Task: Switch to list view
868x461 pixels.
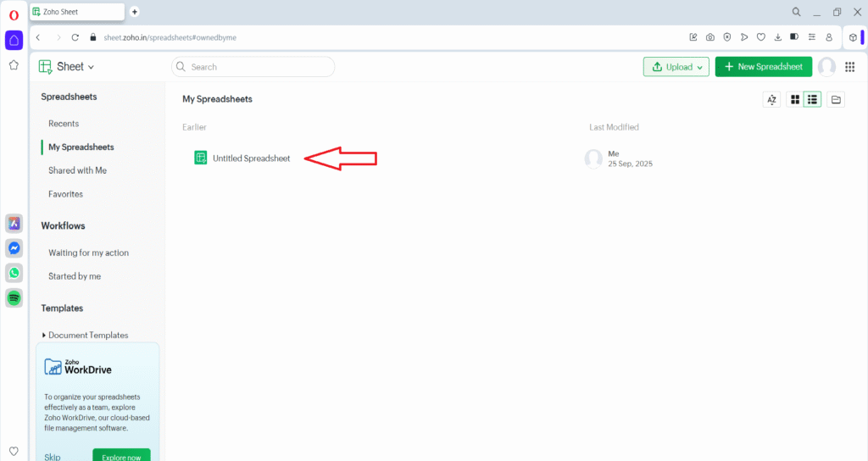Action: point(812,100)
